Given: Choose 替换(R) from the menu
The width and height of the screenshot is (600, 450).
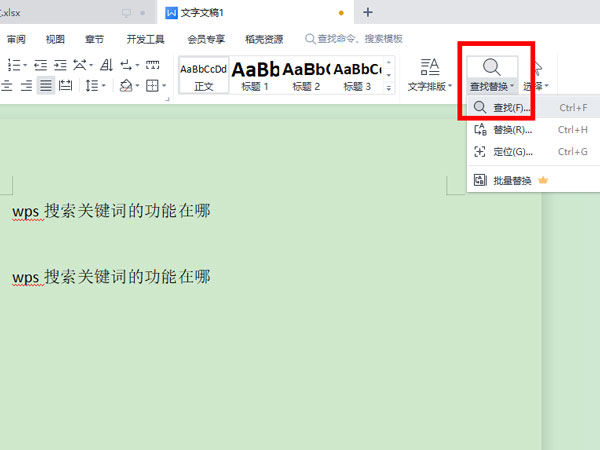Looking at the screenshot, I should coord(533,130).
